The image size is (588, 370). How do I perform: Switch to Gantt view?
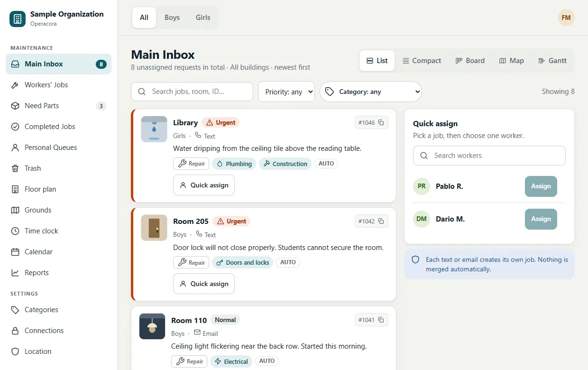(552, 61)
